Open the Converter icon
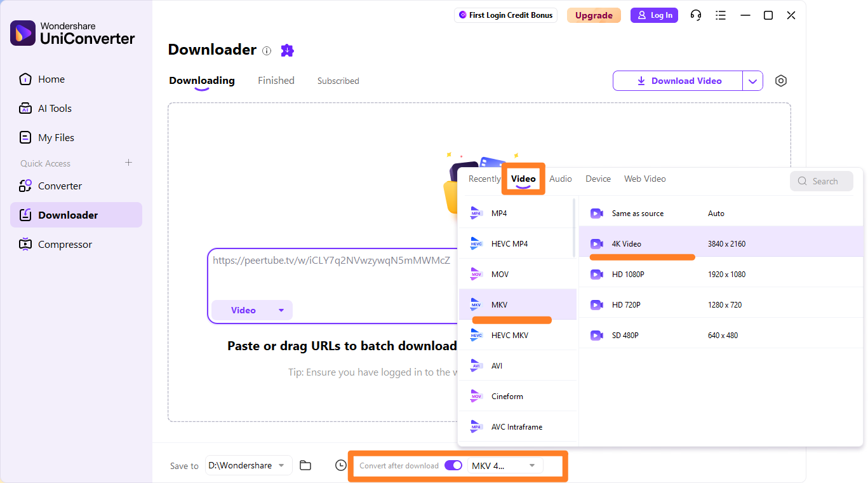This screenshot has height=483, width=868. click(x=25, y=186)
